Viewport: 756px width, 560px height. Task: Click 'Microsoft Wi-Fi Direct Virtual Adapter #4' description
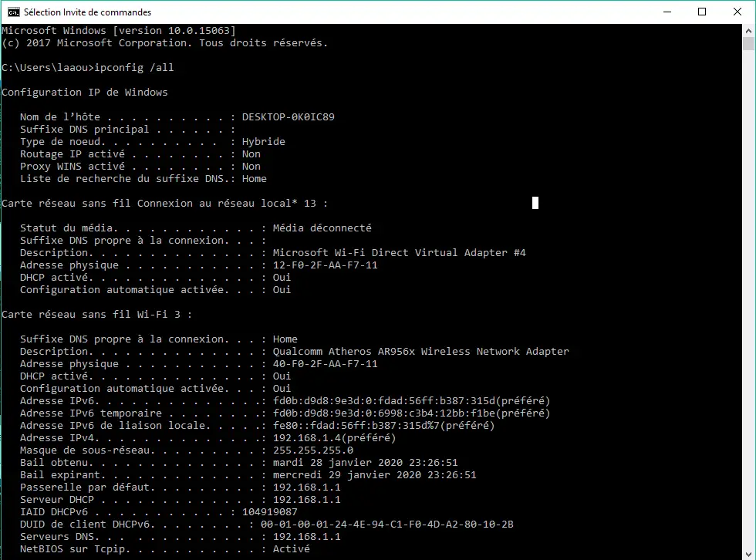[399, 252]
